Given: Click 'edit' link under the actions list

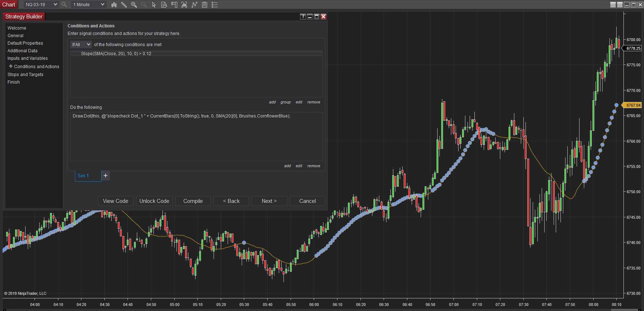Looking at the screenshot, I should tap(299, 166).
